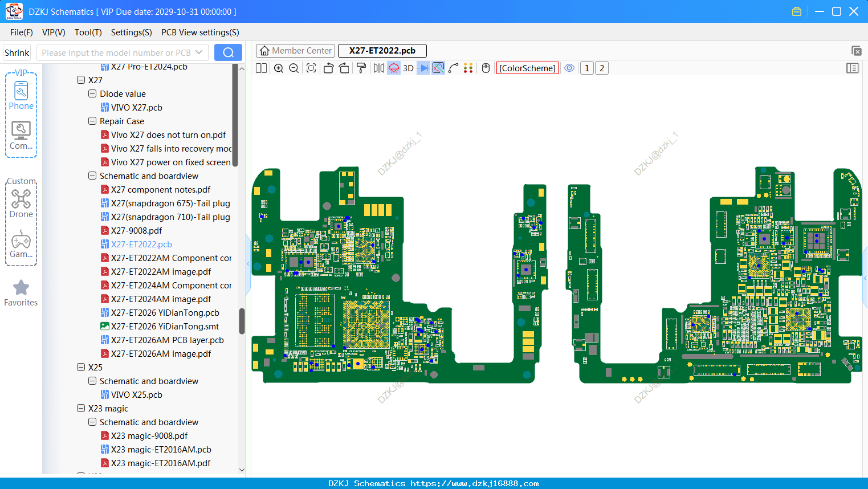
Task: Collapse the Repair Case node
Action: coord(92,121)
